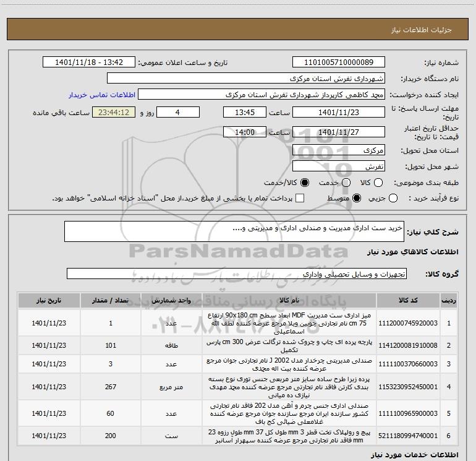The height and width of the screenshot is (461, 476).
Task: Click the تعداد / مقدار column header
Action: coord(111,301)
